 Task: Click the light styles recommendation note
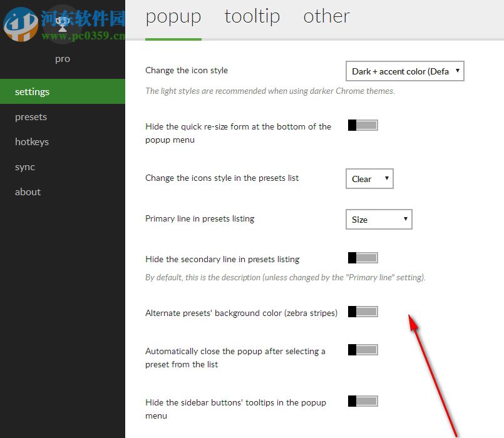[270, 91]
